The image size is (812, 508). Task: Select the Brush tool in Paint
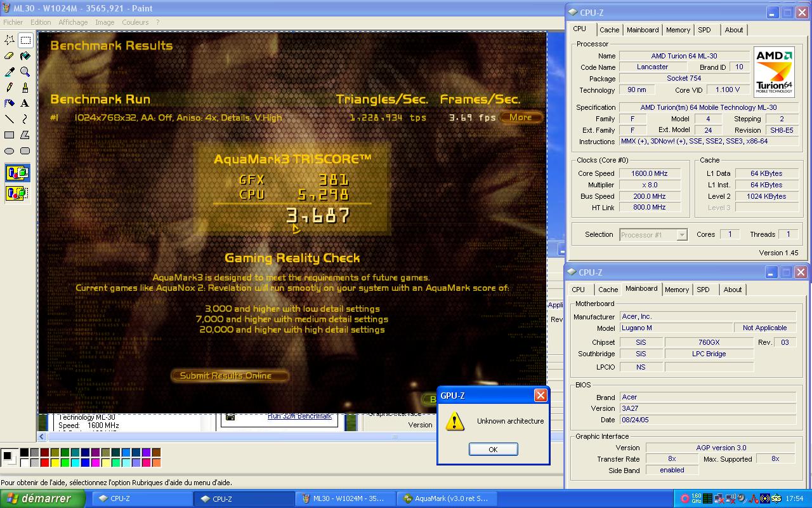(x=25, y=88)
